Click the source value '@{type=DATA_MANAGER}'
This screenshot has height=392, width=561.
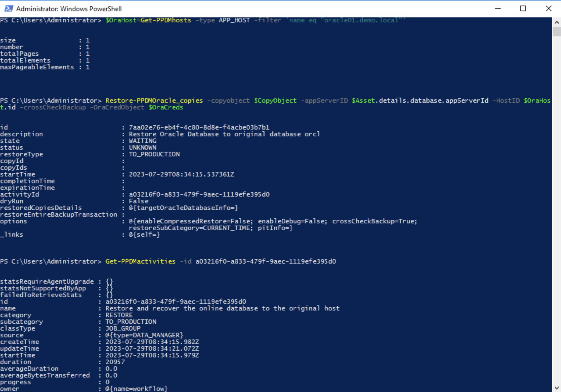(144, 335)
